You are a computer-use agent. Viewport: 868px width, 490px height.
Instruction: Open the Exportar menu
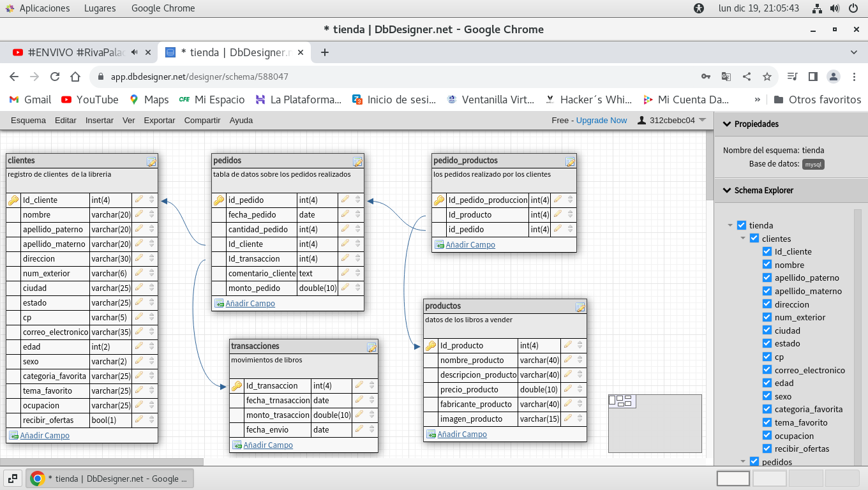159,120
